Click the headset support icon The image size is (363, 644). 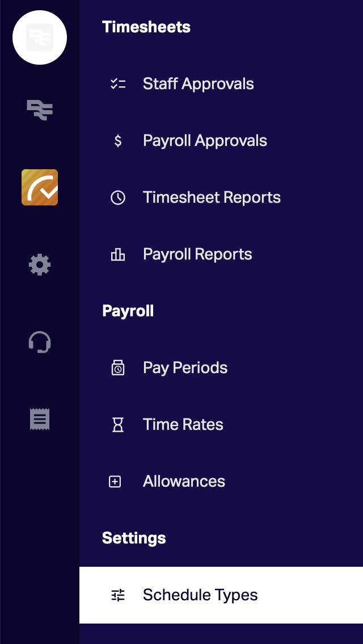tap(40, 342)
